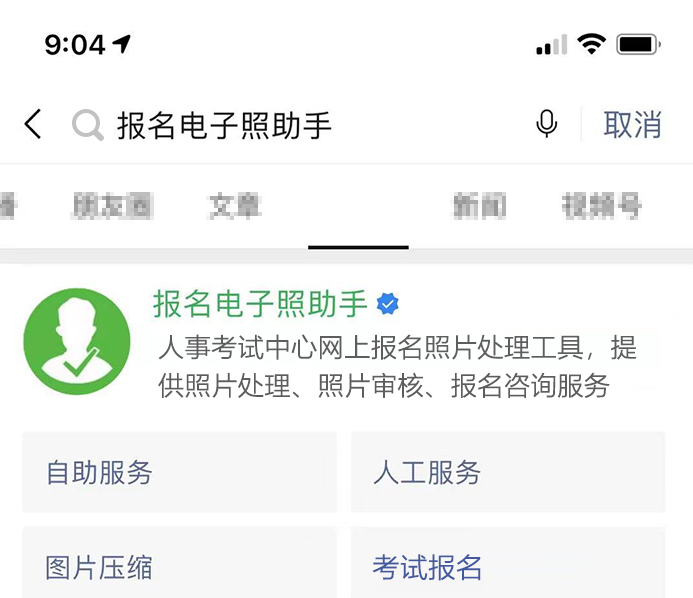Screen dimensions: 693x598
Task: Tap the cellular signal bars icon
Action: point(552,45)
